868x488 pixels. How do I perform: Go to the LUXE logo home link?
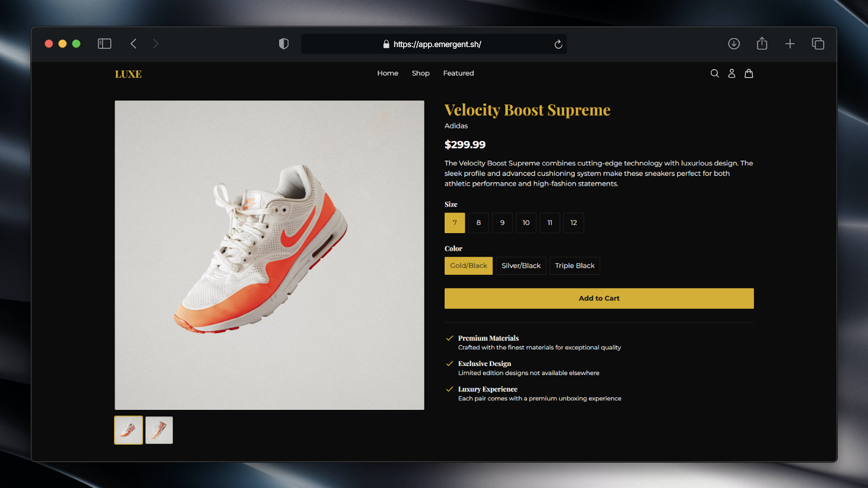coord(128,74)
